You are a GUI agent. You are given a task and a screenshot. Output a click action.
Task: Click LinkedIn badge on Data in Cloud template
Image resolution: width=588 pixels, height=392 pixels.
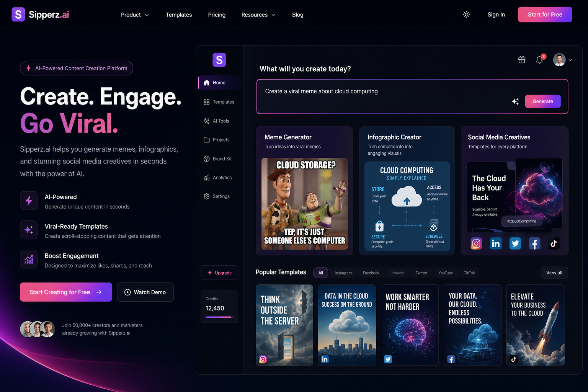[325, 359]
